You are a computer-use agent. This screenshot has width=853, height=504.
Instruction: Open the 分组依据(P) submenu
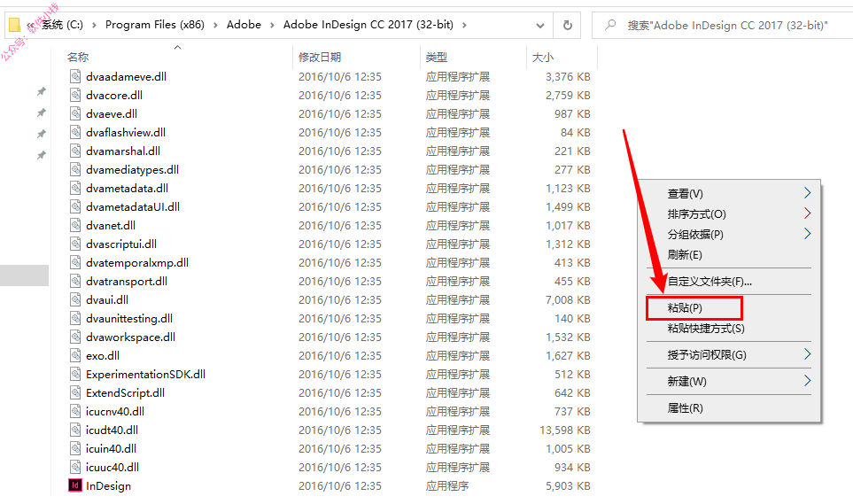[x=729, y=234]
